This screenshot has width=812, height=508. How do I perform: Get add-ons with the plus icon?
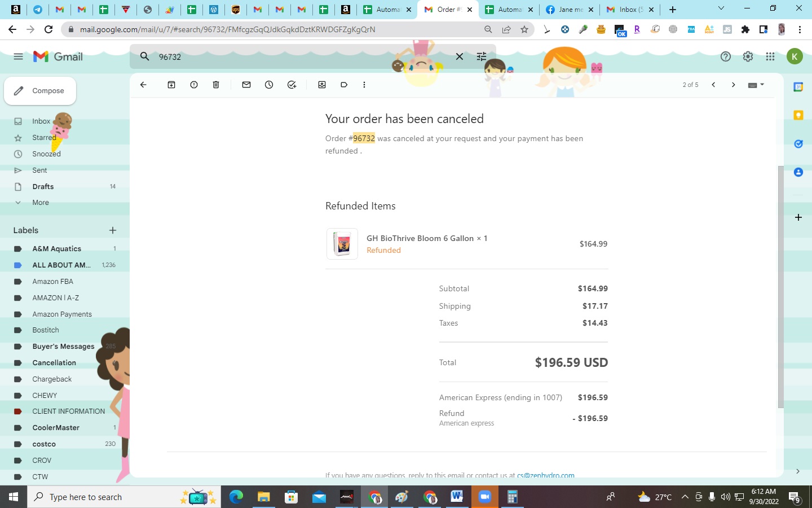(x=798, y=217)
